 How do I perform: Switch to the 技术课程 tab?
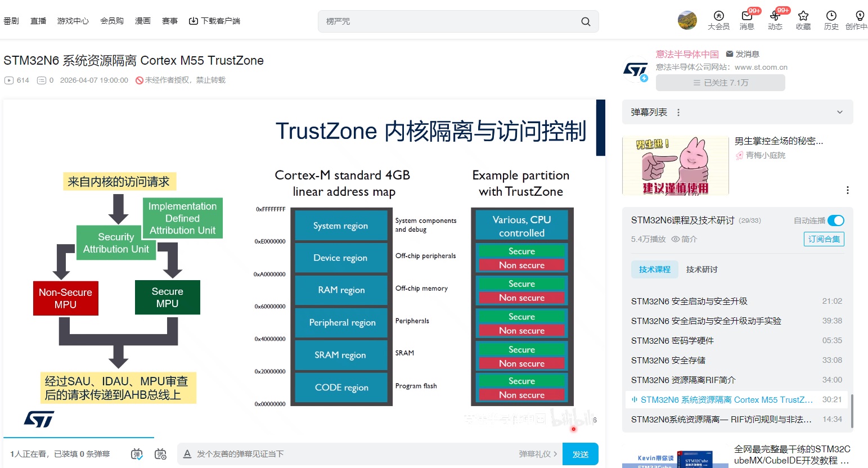click(655, 269)
